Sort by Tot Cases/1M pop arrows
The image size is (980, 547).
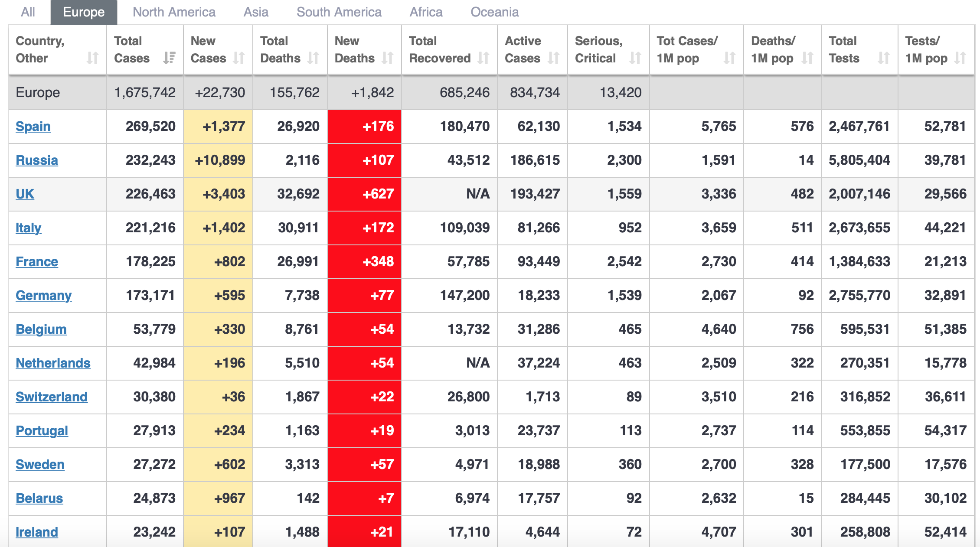pos(729,58)
